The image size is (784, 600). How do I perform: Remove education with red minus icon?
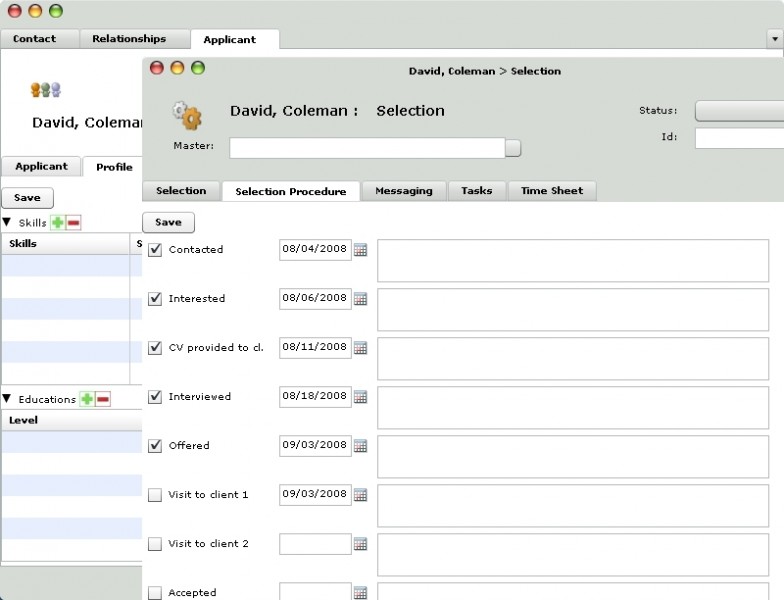103,399
